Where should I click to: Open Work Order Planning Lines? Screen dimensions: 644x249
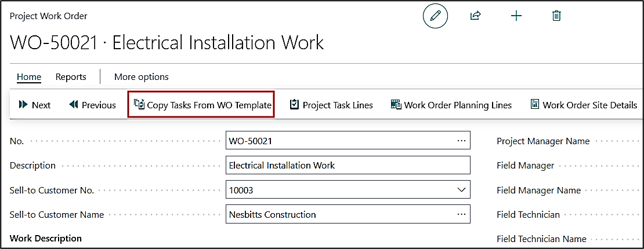pos(451,105)
